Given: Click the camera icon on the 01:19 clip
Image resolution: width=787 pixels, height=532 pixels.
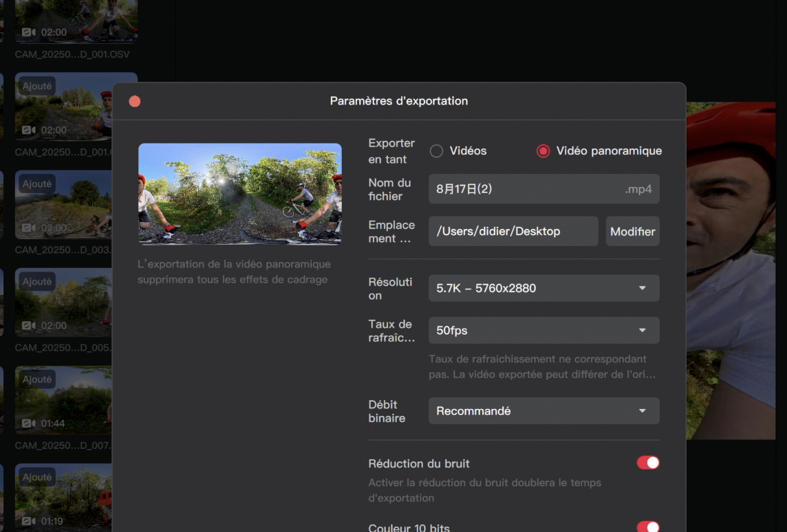Looking at the screenshot, I should 29,521.
